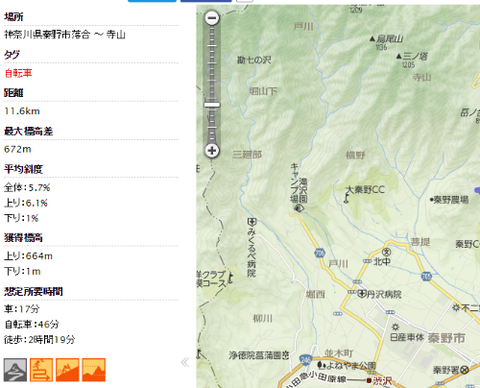Click the orange cyclist steep-slope badge icon
Screen dimensions: 480x388
67,370
